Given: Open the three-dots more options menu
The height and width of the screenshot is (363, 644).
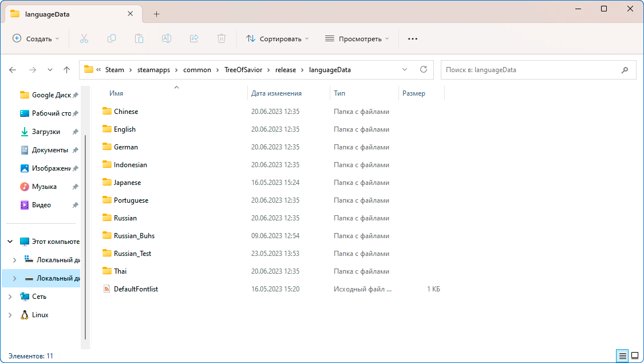Looking at the screenshot, I should (412, 38).
